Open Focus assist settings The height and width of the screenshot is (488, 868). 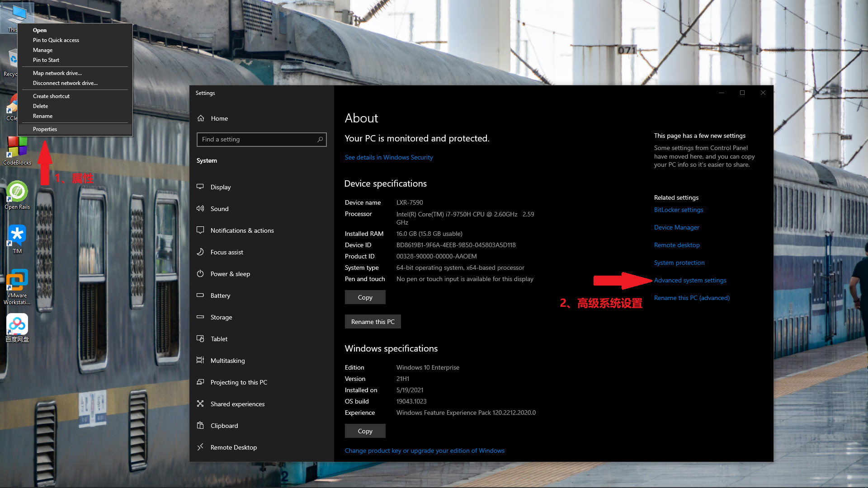coord(226,252)
